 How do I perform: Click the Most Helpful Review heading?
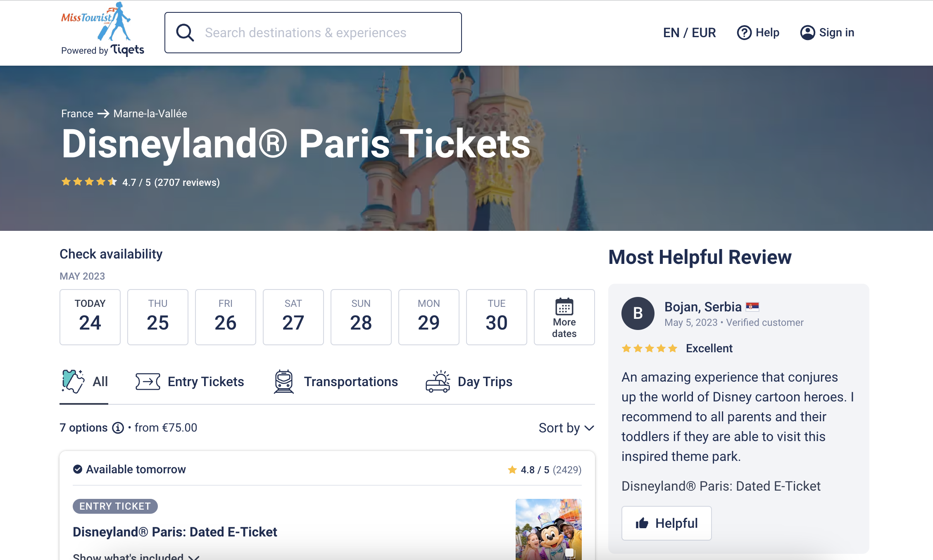[700, 257]
